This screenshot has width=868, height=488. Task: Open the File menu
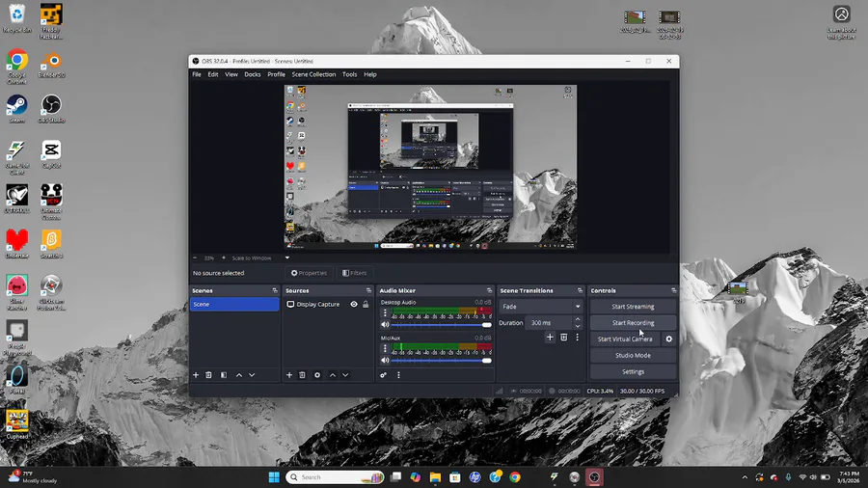197,74
